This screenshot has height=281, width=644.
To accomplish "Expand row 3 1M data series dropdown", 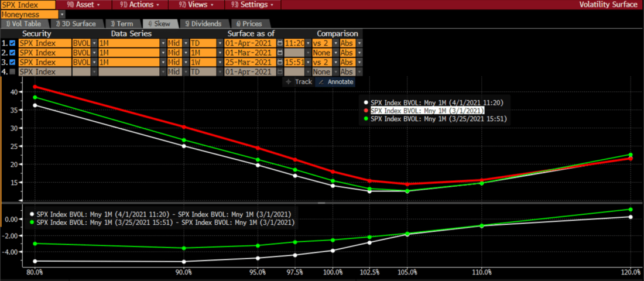I will (162, 63).
